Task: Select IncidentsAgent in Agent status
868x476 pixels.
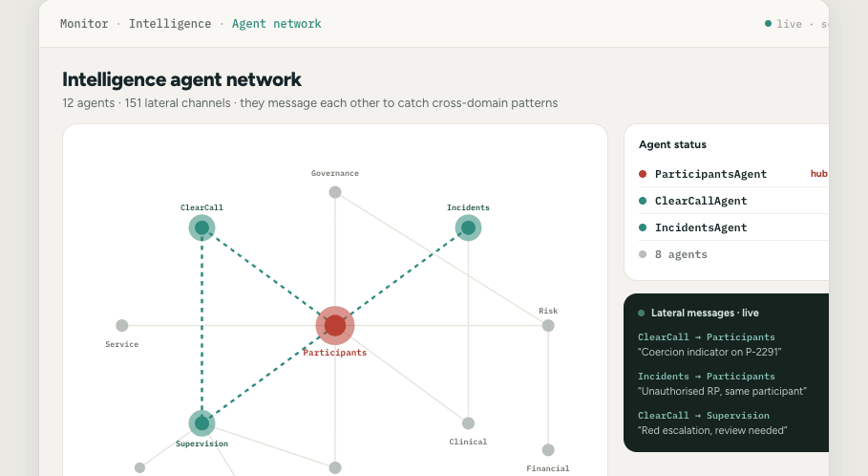Action: [x=733, y=227]
